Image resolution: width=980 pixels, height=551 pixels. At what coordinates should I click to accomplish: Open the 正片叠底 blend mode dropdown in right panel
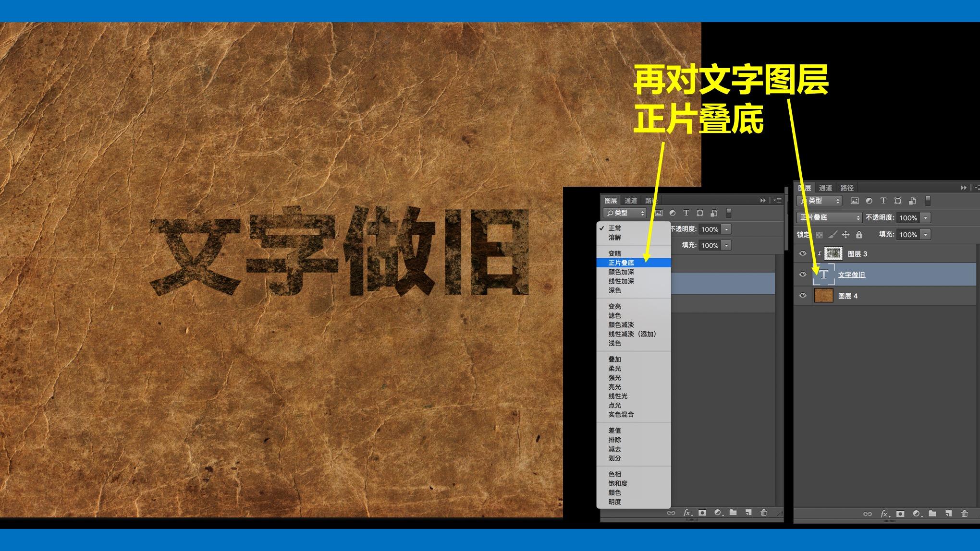click(829, 217)
